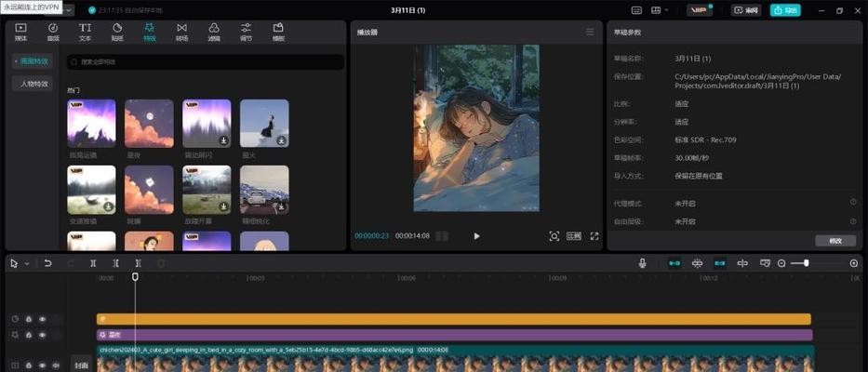868x372 pixels.
Task: Click the focus frame icon in player
Action: pos(554,236)
